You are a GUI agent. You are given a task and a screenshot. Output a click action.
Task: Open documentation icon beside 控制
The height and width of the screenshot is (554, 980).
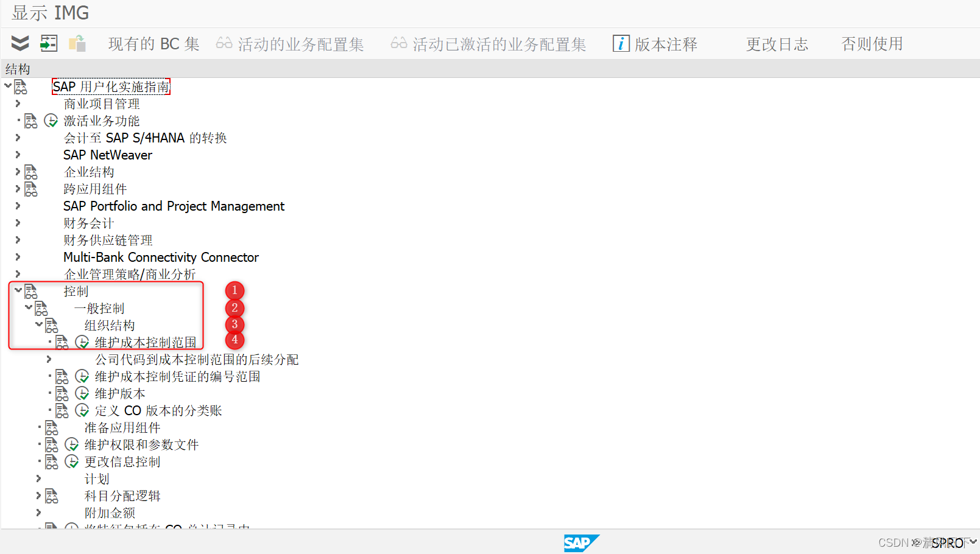pos(31,292)
